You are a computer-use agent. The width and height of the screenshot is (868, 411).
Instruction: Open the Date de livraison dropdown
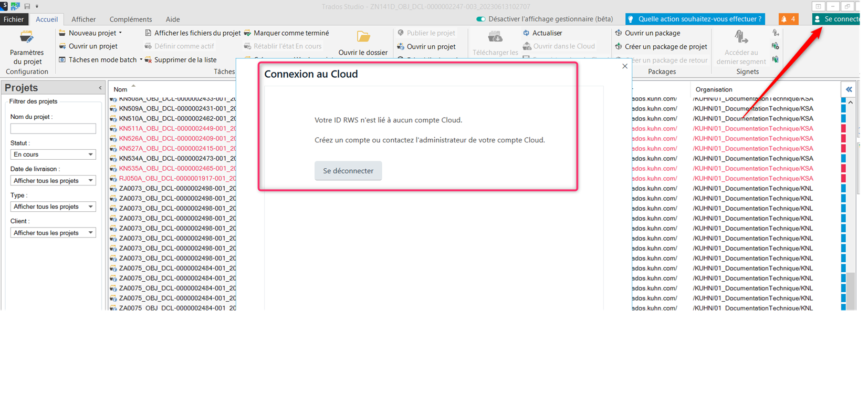pyautogui.click(x=53, y=181)
